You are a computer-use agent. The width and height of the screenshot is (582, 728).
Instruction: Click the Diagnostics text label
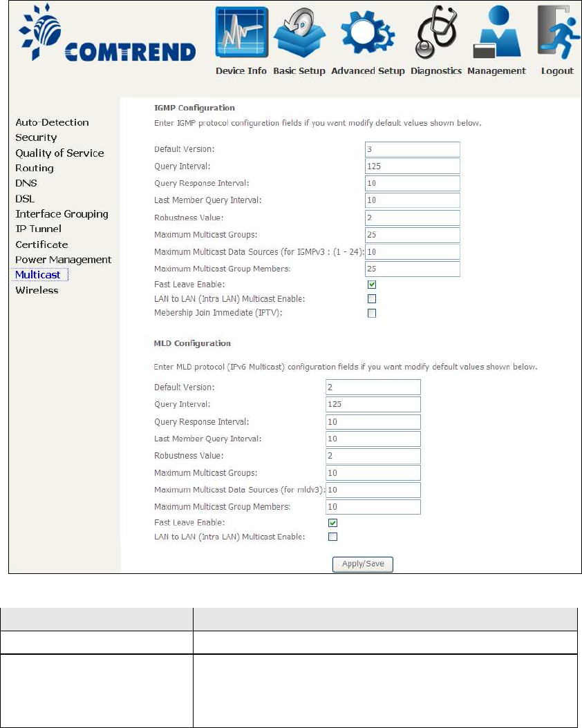(x=436, y=71)
